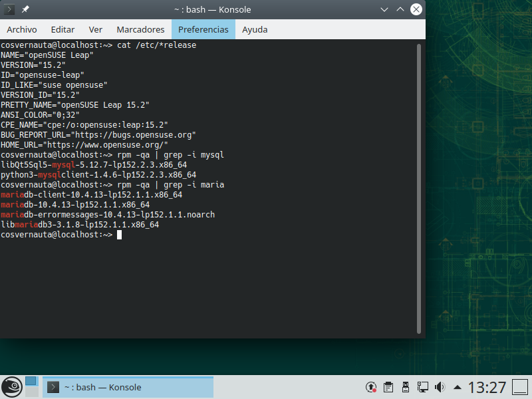Open Klipper clipboard history in system tray
The image size is (532, 399).
(x=388, y=387)
